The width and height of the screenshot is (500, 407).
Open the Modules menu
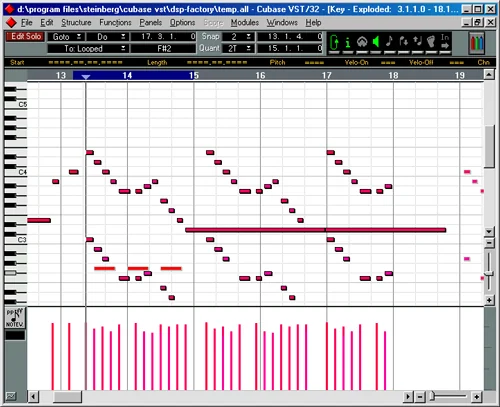coord(245,23)
